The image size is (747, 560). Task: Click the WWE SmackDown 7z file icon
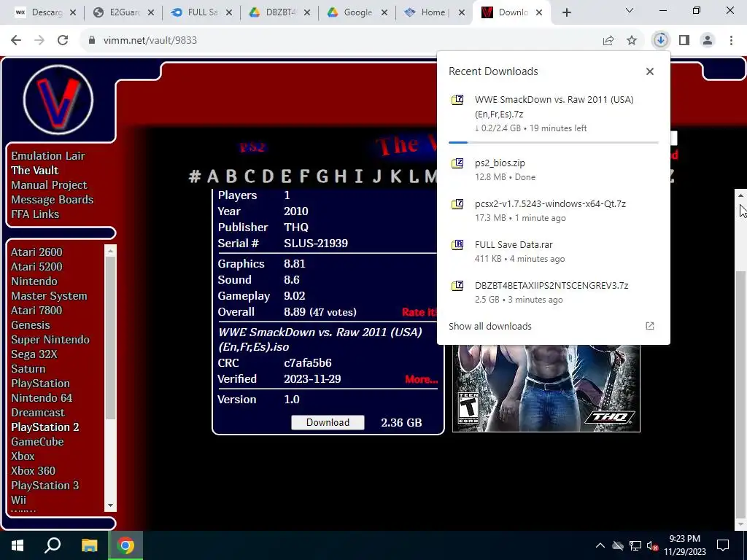(457, 99)
